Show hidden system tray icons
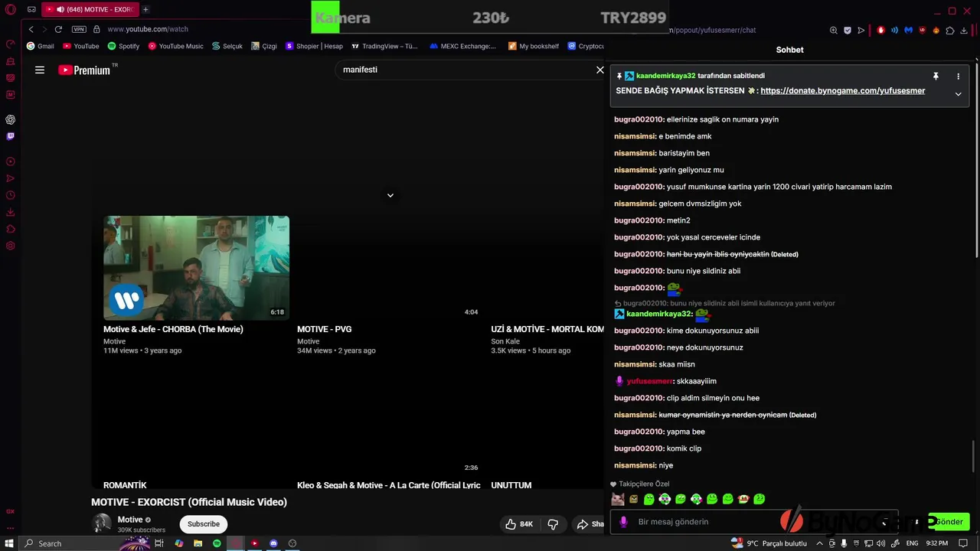The image size is (980, 551). 820,543
